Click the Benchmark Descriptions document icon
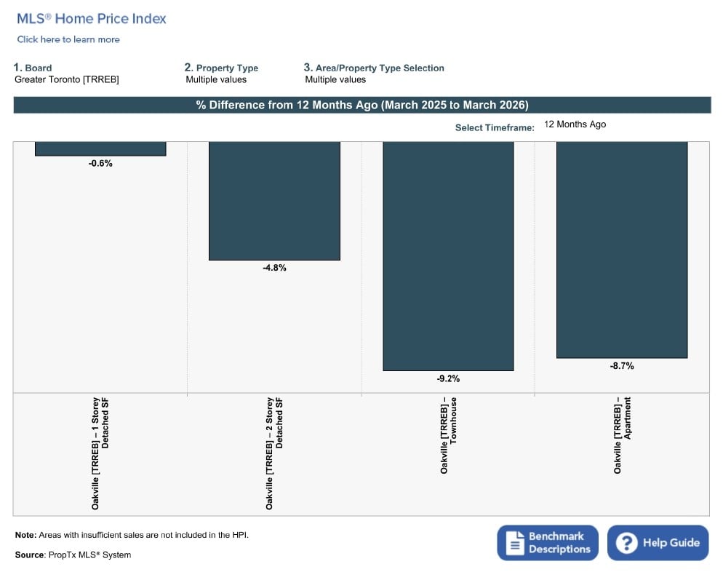The image size is (723, 588). click(x=515, y=543)
